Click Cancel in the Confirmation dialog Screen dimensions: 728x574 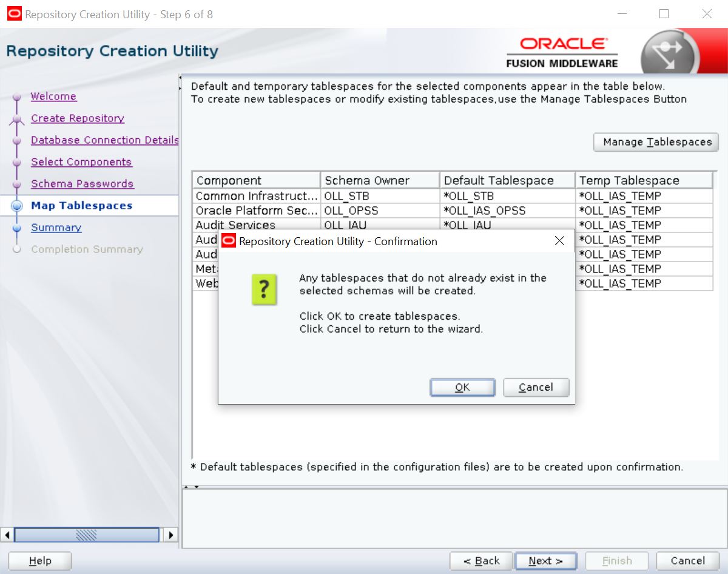[536, 387]
